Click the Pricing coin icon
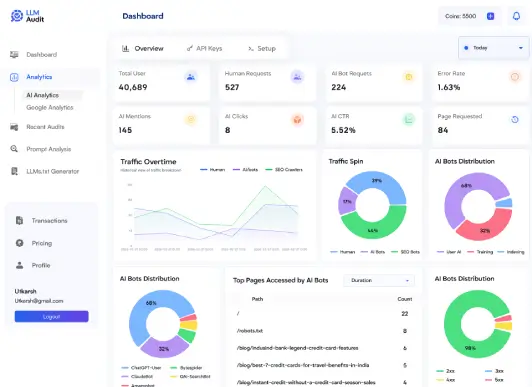The width and height of the screenshot is (532, 387). click(20, 243)
